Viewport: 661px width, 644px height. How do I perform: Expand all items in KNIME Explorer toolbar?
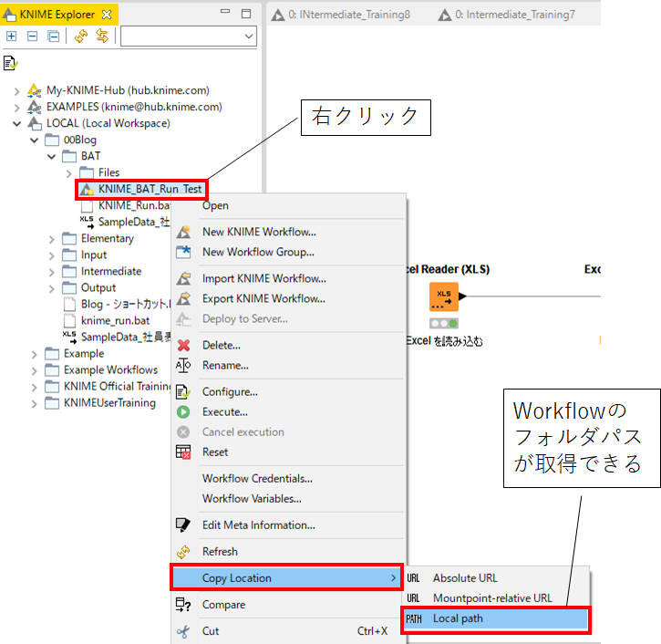tap(11, 36)
